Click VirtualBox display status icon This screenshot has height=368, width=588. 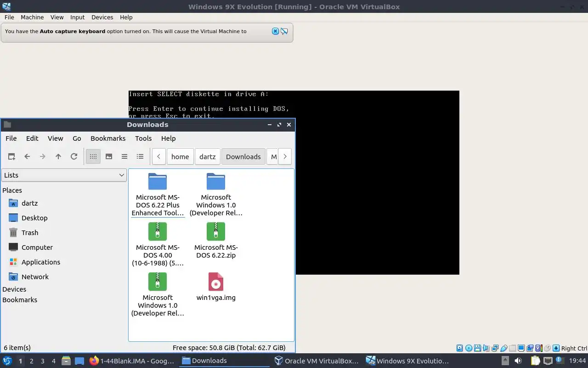(x=521, y=348)
